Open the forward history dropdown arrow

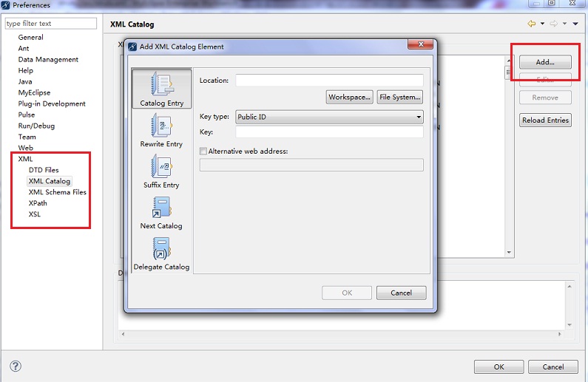click(x=564, y=24)
